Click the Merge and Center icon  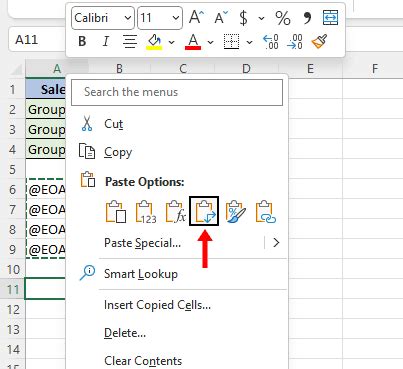[x=331, y=18]
